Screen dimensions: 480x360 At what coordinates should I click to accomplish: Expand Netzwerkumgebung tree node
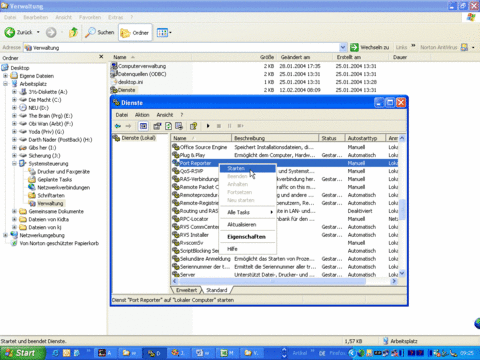5,235
